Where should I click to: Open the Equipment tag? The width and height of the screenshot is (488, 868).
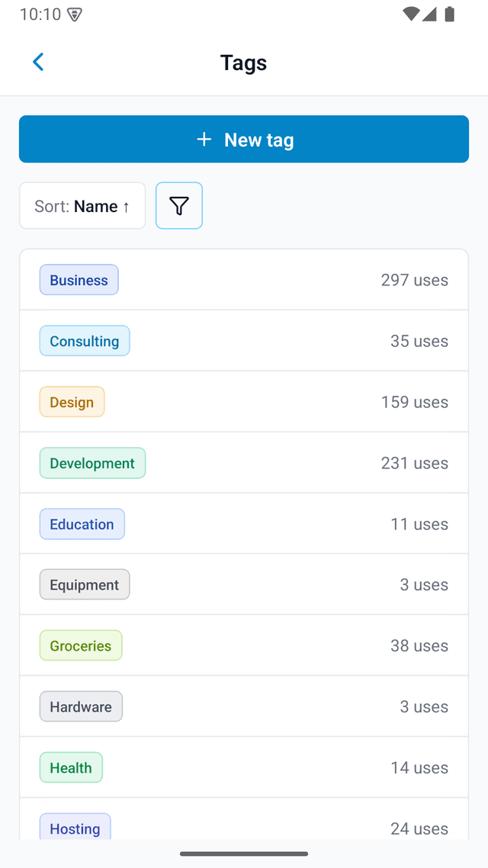point(85,584)
